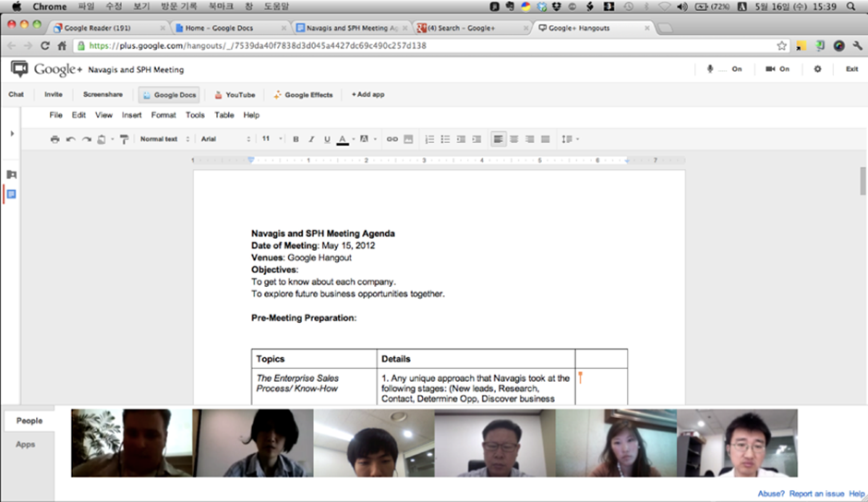Viewport: 868px width, 502px height.
Task: Select the first participant's video thumbnail
Action: tap(132, 443)
